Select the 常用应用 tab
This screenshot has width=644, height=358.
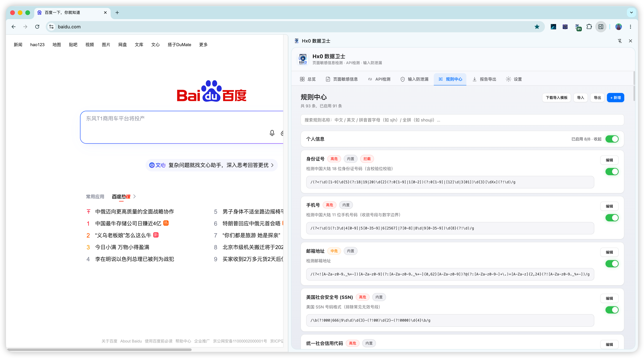[x=95, y=196]
